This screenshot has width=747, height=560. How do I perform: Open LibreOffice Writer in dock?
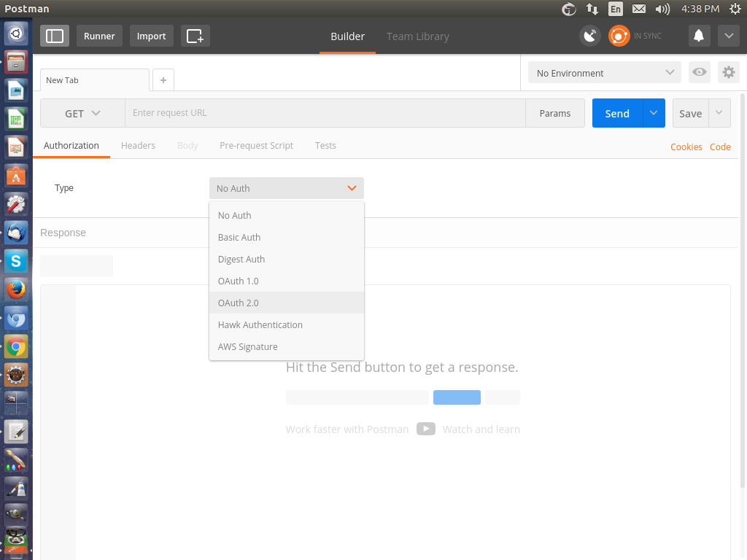pyautogui.click(x=16, y=91)
